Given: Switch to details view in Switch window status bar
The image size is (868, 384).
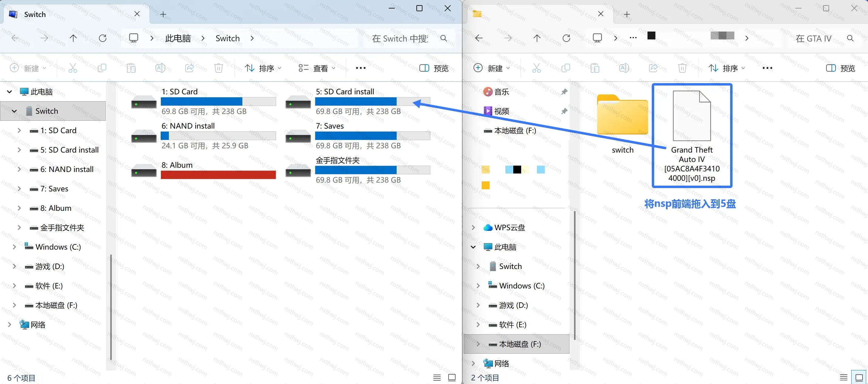Looking at the screenshot, I should 437,378.
